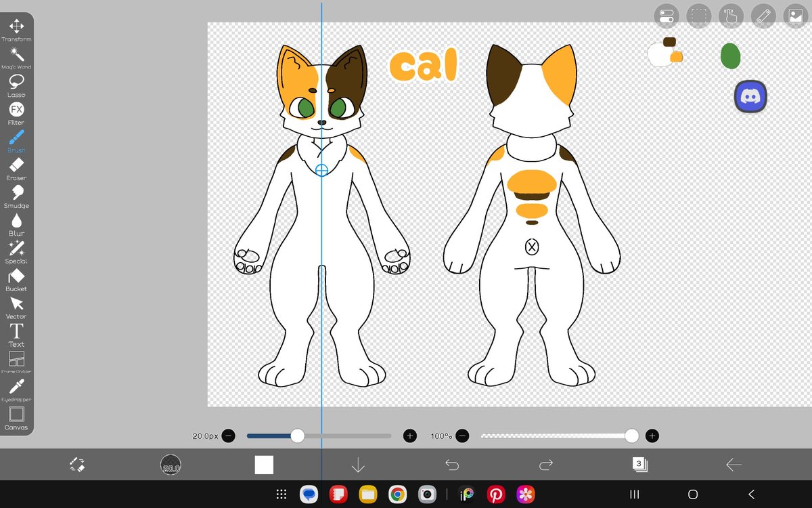Open the reference image icon

794,16
